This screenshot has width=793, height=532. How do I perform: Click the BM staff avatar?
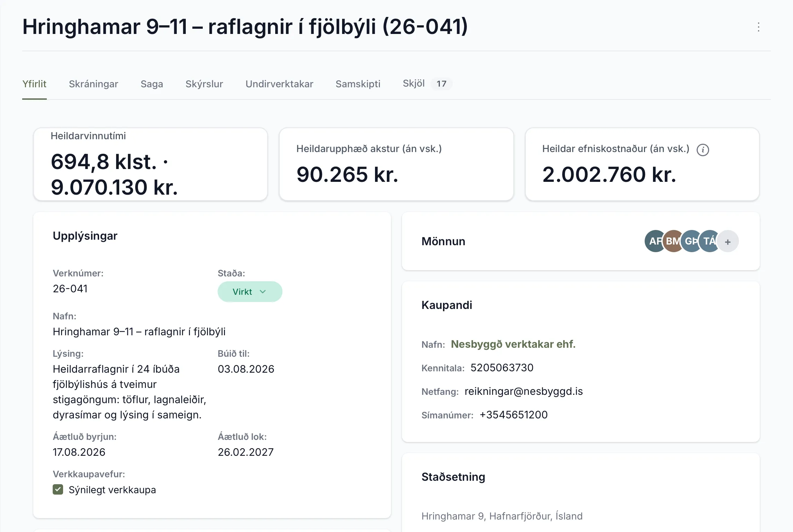(672, 241)
